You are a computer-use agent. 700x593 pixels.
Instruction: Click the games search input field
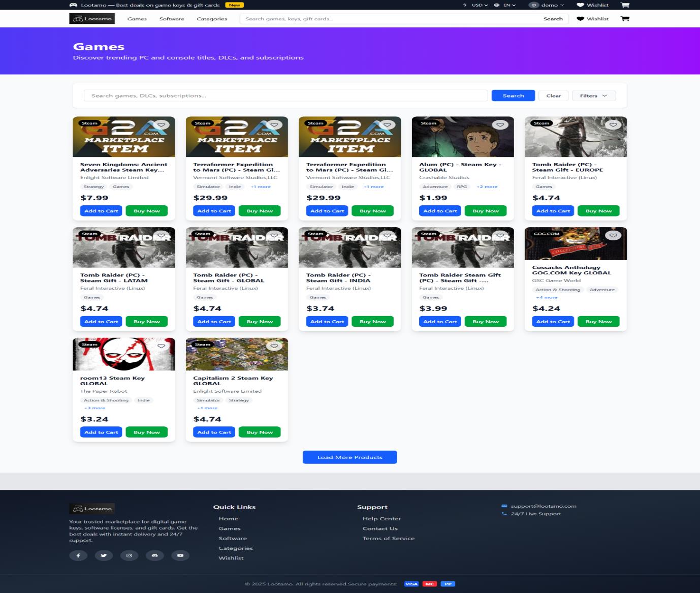pos(285,95)
